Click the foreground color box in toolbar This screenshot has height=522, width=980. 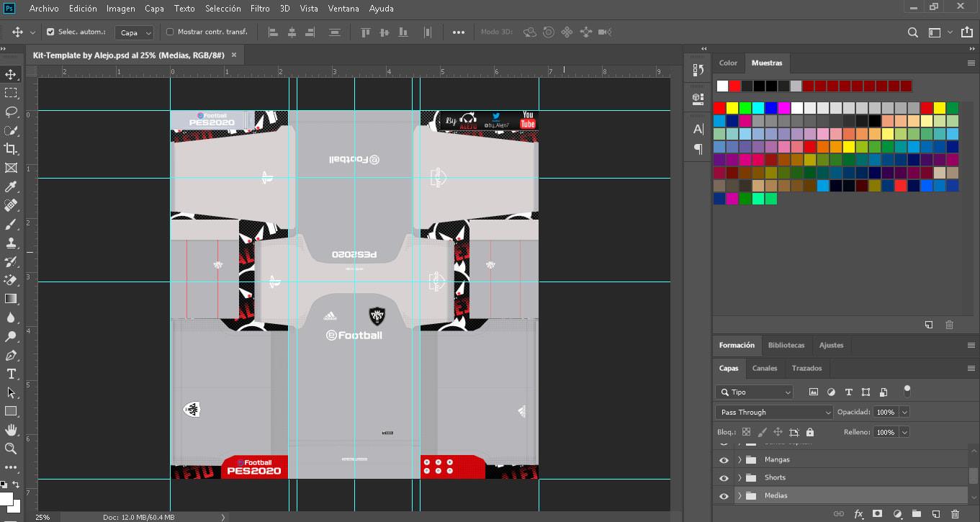[6, 499]
